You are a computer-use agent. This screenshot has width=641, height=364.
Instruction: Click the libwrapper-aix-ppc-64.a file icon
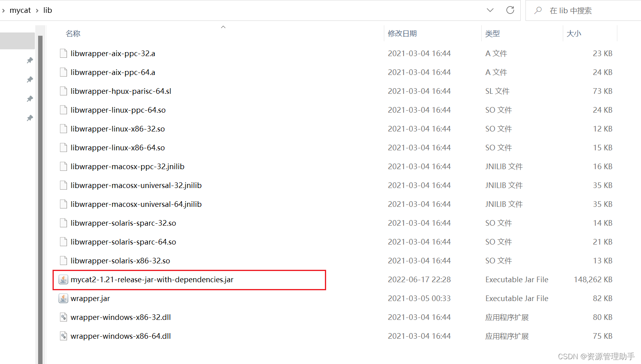[x=63, y=72]
